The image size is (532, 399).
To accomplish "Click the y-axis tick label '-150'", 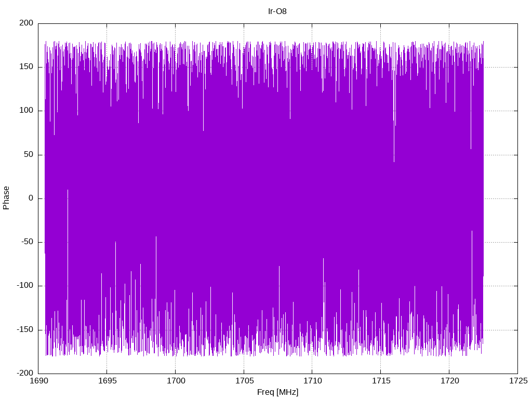I will pos(25,329).
